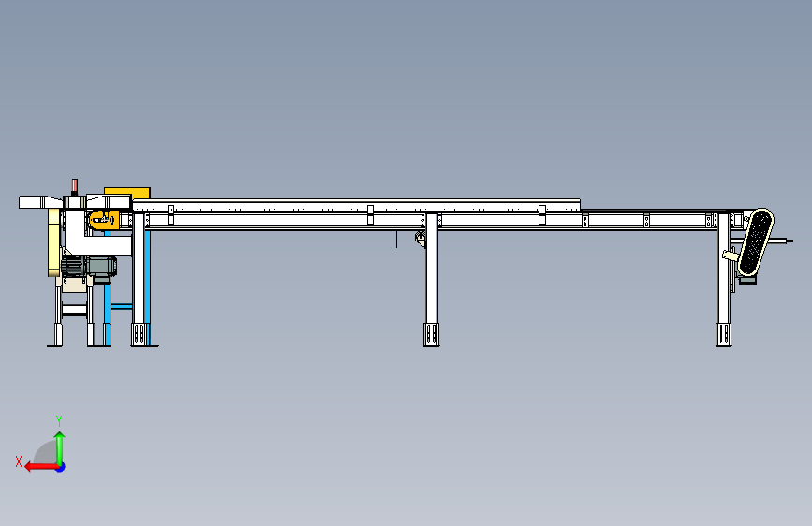Select the adjustable foot of the right leg
This screenshot has height=526, width=812.
click(723, 335)
